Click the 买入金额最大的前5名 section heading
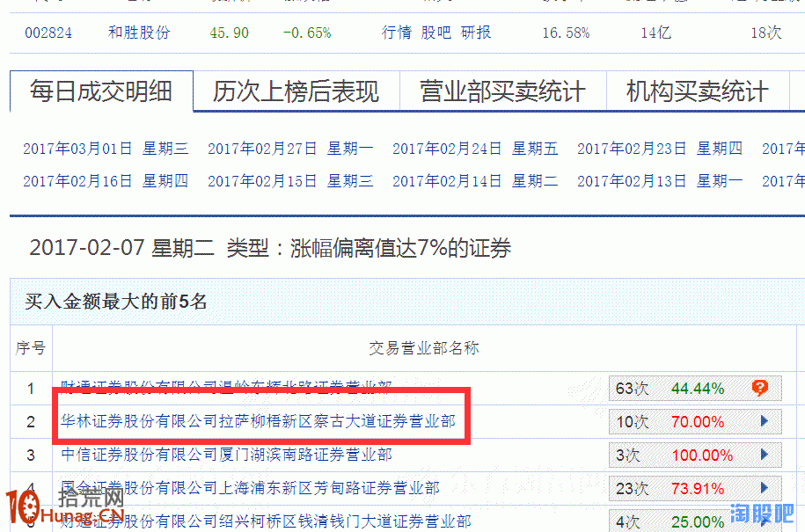805x532 pixels. pos(116,301)
